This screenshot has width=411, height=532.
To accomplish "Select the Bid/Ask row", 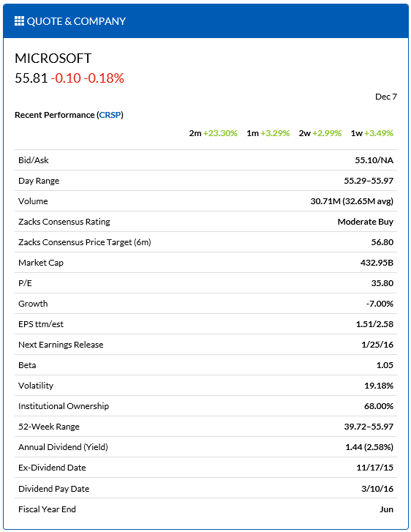I will point(205,160).
